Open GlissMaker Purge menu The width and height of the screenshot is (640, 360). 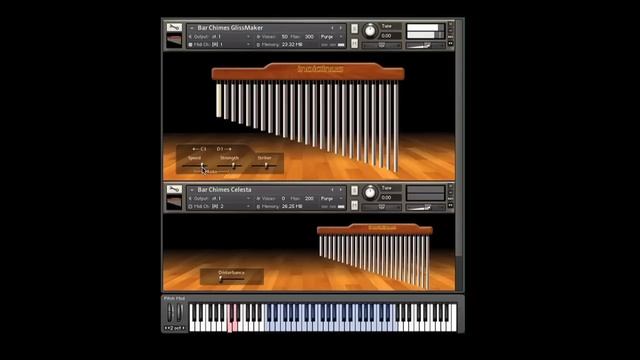point(331,37)
